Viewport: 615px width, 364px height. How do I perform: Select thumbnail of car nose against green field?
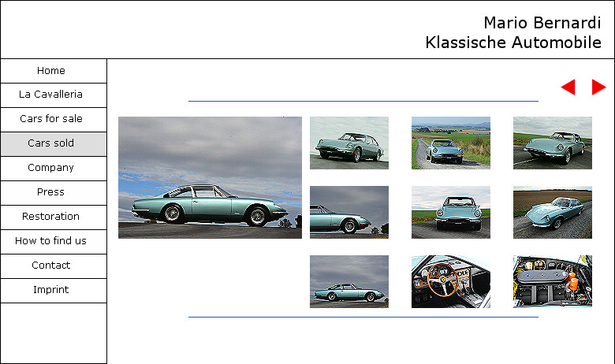tap(552, 143)
